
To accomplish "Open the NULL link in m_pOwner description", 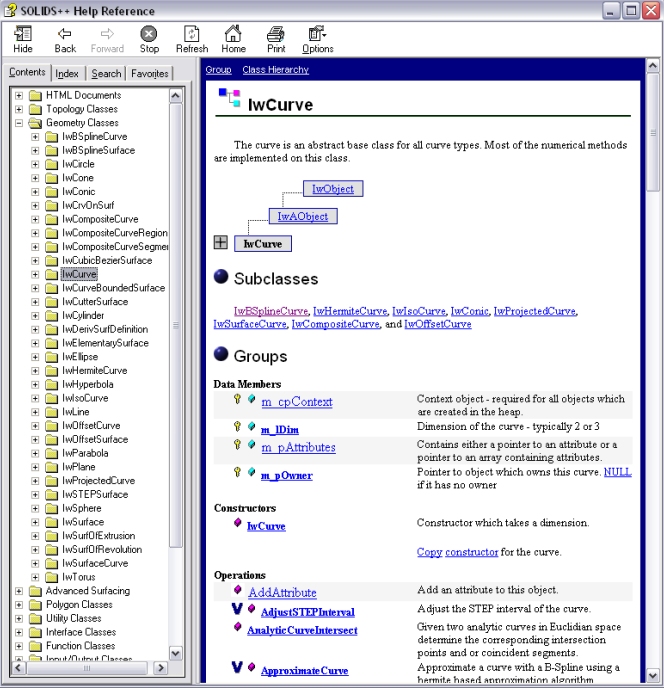I will 617,472.
